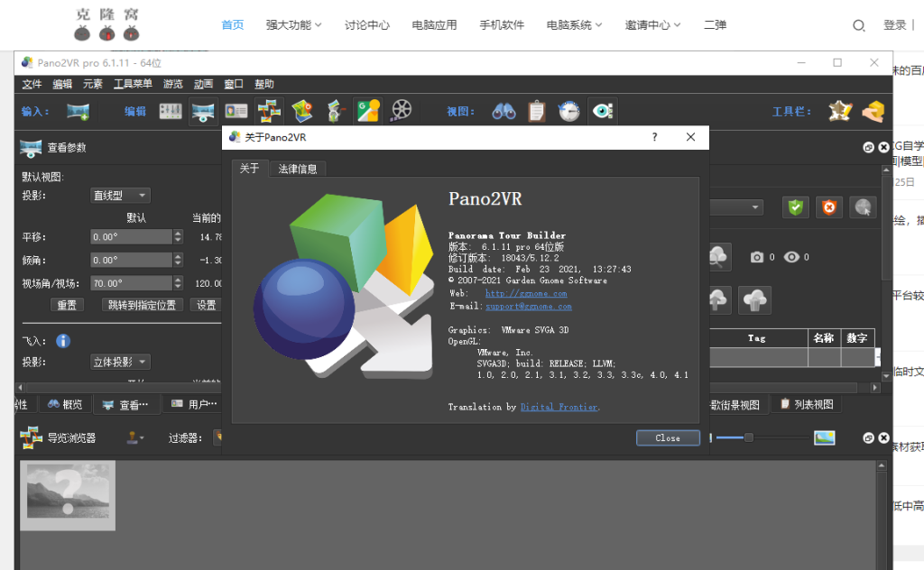This screenshot has height=570, width=924.
Task: Click the orange shield X icon
Action: point(829,207)
